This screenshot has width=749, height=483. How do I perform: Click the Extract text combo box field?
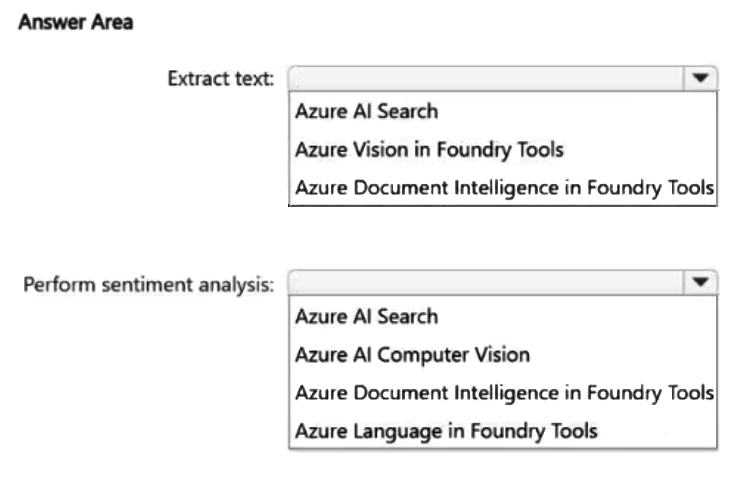pos(503,78)
